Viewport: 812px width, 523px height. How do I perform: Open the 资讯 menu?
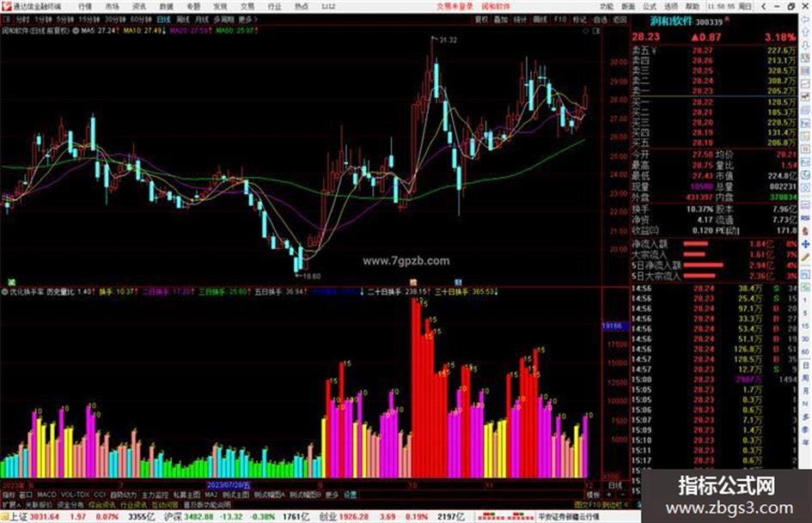[x=139, y=6]
